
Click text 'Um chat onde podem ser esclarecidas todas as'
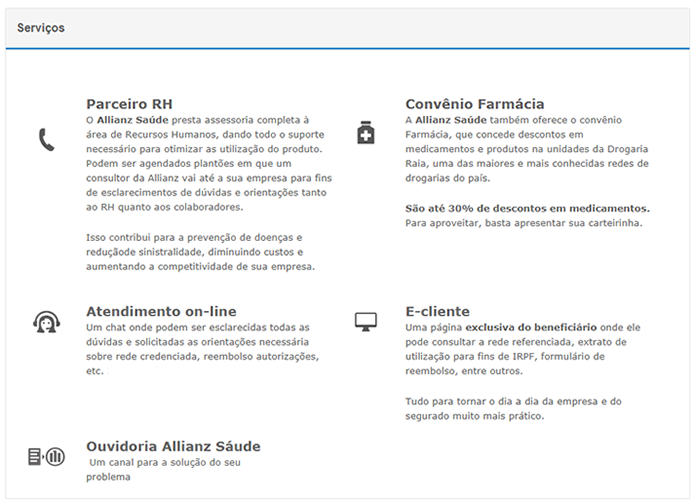tap(198, 328)
